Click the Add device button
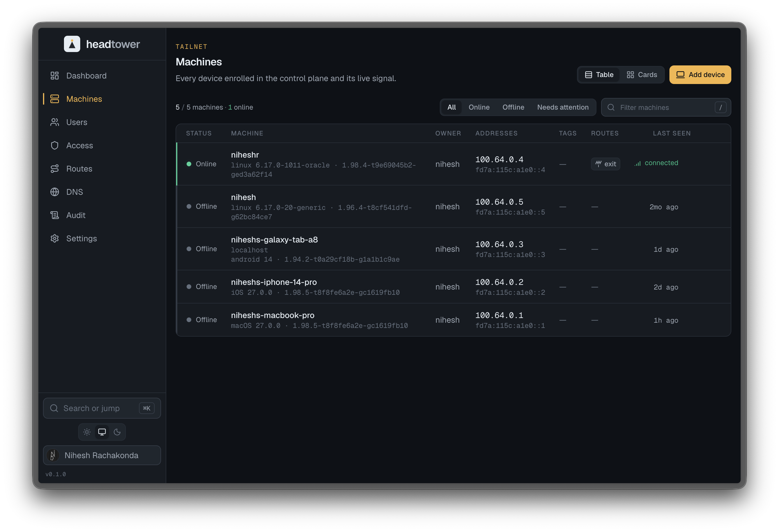The width and height of the screenshot is (779, 532). [x=700, y=75]
